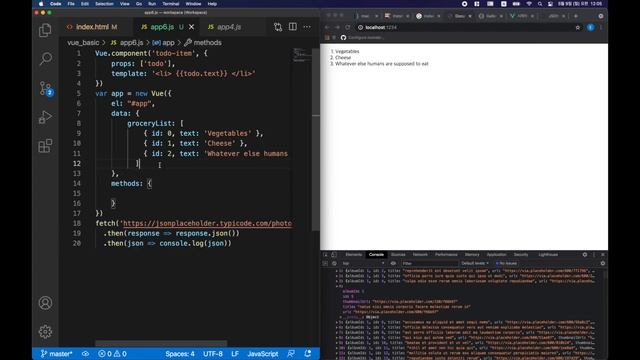The width and height of the screenshot is (640, 360).
Task: Split the editor to the right
Action: 293,27
